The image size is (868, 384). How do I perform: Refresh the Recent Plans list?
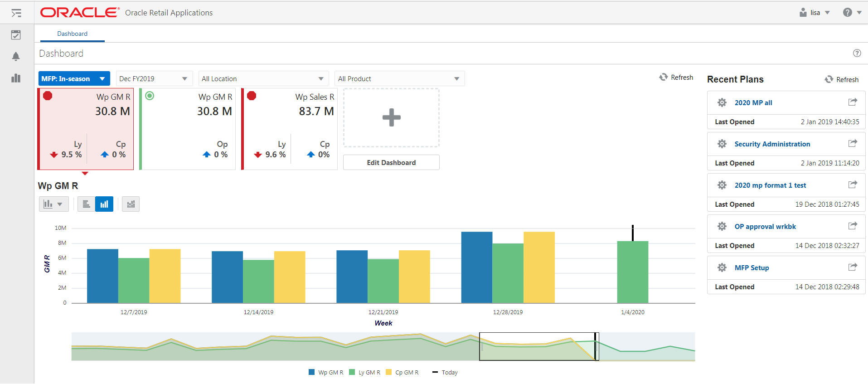pos(842,79)
